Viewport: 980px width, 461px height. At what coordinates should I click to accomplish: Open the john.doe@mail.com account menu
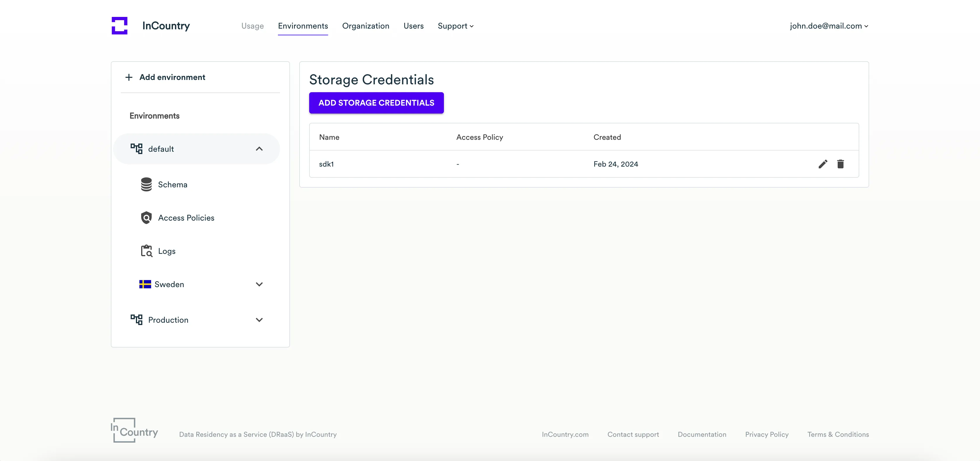coord(829,26)
